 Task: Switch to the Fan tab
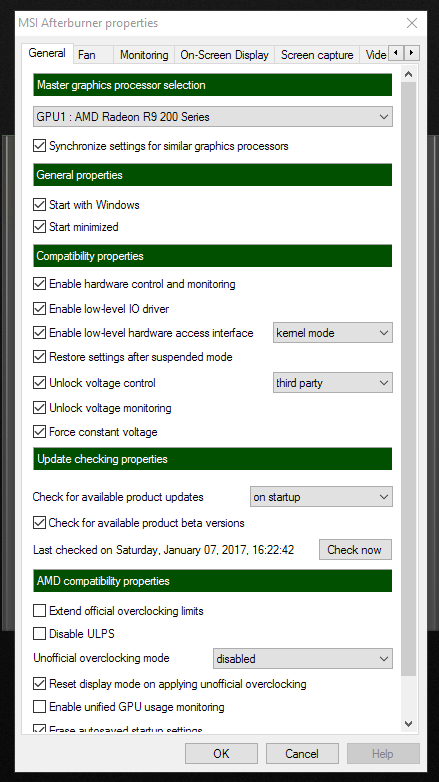click(93, 54)
